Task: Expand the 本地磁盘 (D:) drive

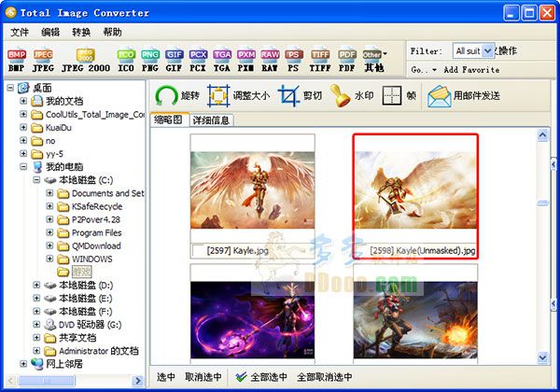Action: point(36,285)
